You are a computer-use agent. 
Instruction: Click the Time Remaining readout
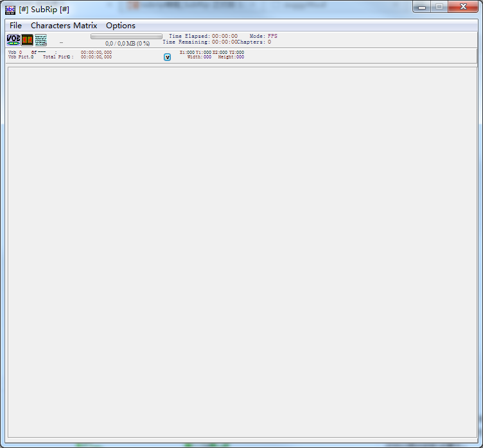click(199, 42)
